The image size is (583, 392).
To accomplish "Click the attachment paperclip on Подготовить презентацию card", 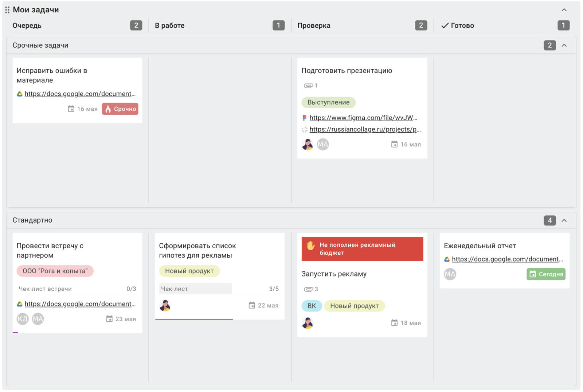I will tap(308, 86).
